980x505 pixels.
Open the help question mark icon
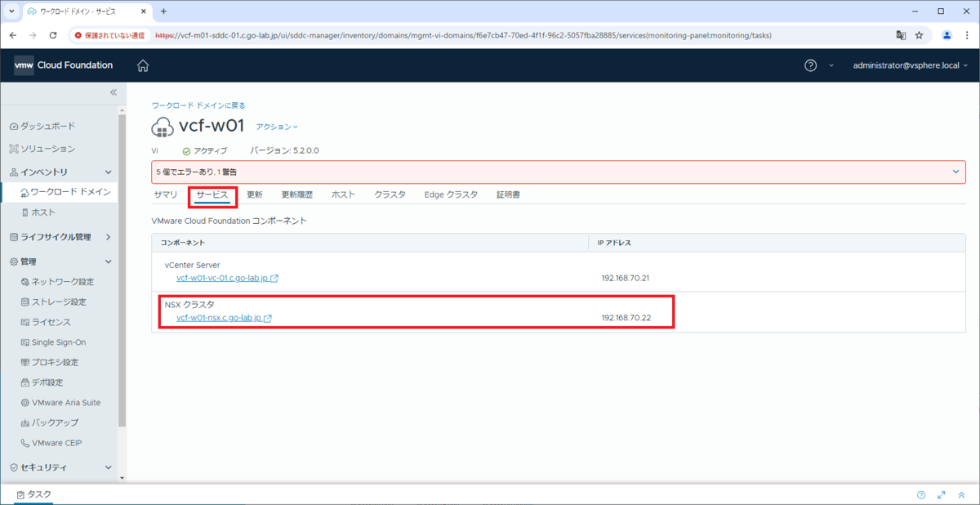click(x=810, y=65)
